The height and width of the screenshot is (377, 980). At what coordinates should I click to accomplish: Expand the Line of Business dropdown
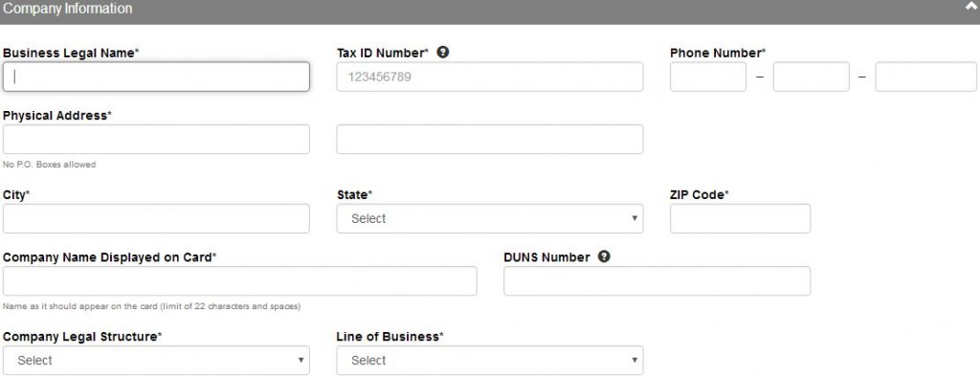489,360
